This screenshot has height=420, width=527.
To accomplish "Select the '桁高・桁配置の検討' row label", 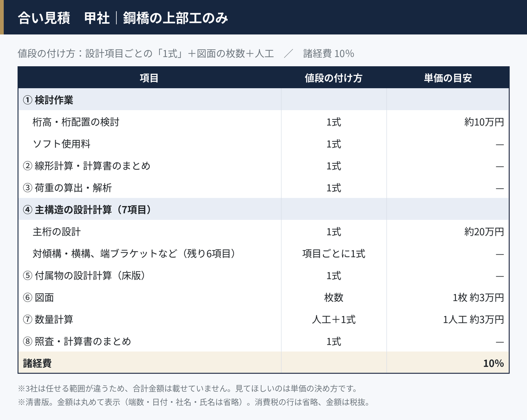I will 76,122.
